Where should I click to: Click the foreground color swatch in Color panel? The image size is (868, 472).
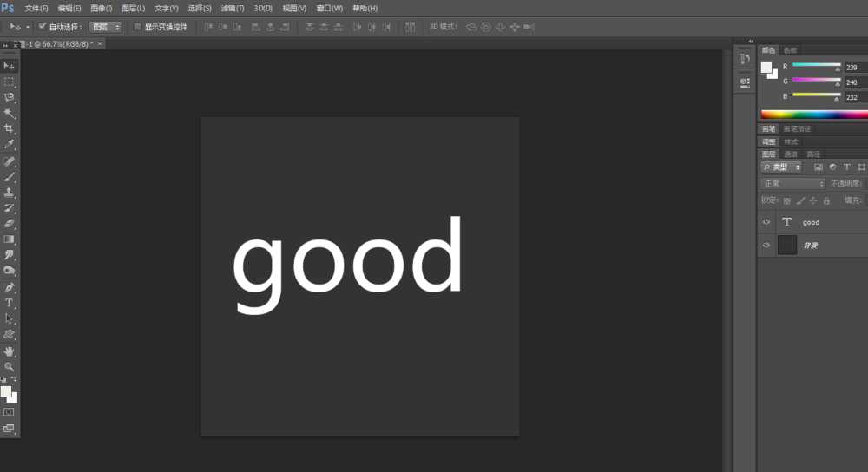[766, 68]
